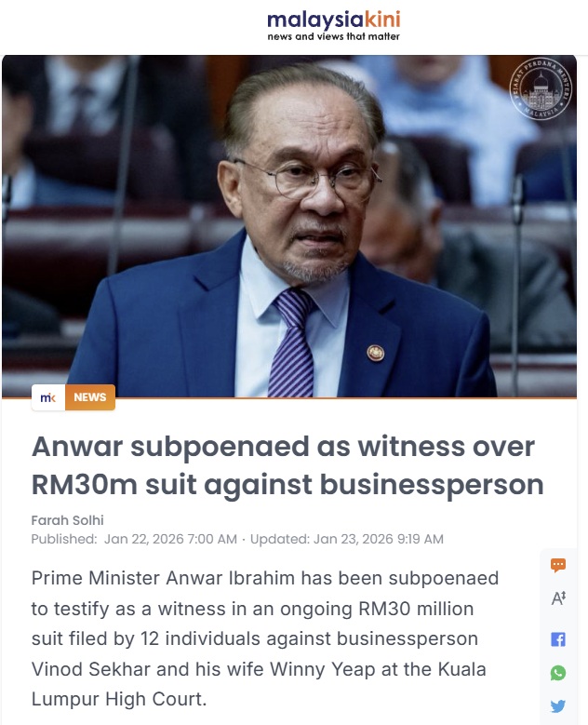This screenshot has width=588, height=725.
Task: Click the tagline news and views that matter
Action: 334,36
